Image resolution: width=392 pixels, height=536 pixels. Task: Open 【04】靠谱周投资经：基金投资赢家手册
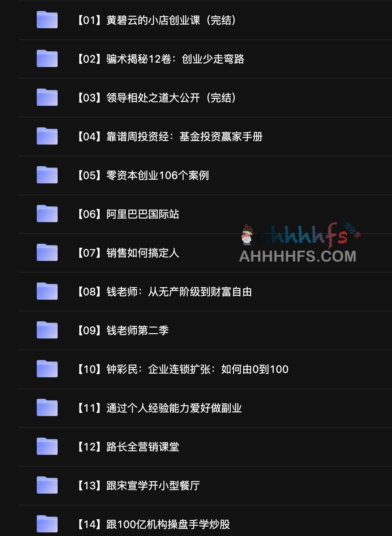click(170, 136)
